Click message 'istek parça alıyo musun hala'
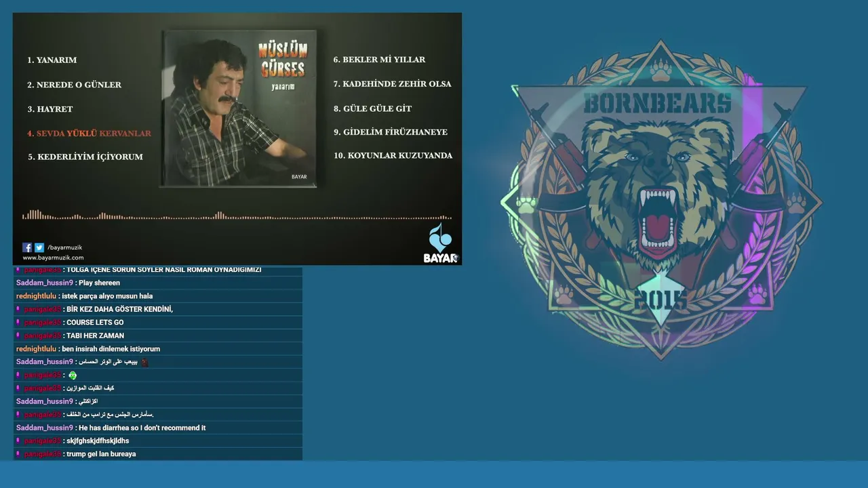The width and height of the screenshot is (868, 488). 107,296
